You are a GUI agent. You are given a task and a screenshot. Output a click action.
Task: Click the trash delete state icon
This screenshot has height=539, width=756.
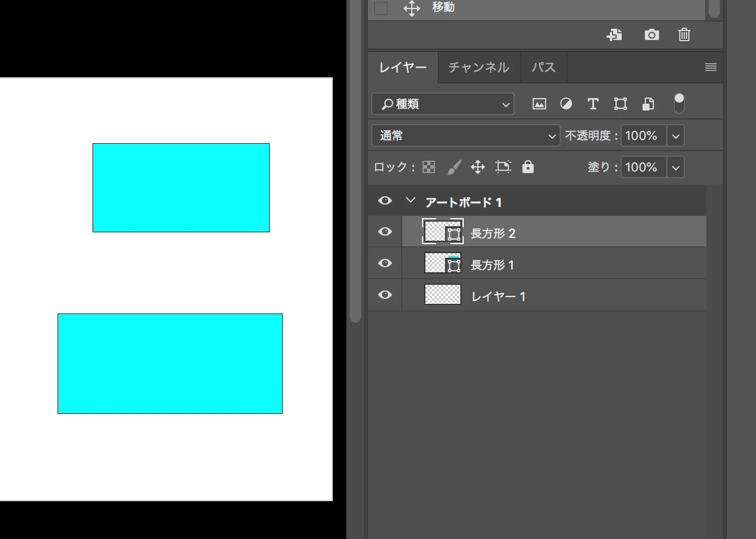pos(684,35)
